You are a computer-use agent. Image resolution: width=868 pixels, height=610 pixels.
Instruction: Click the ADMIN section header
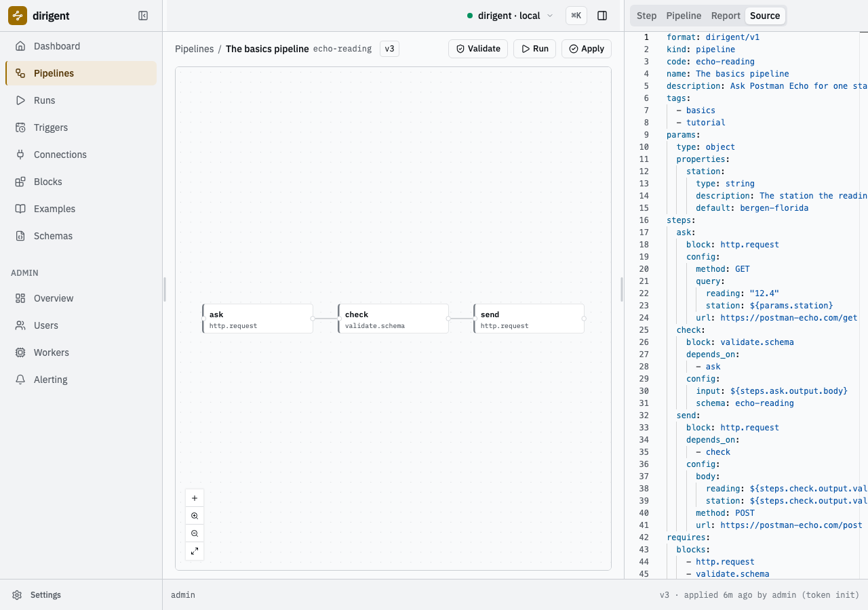pyautogui.click(x=24, y=273)
